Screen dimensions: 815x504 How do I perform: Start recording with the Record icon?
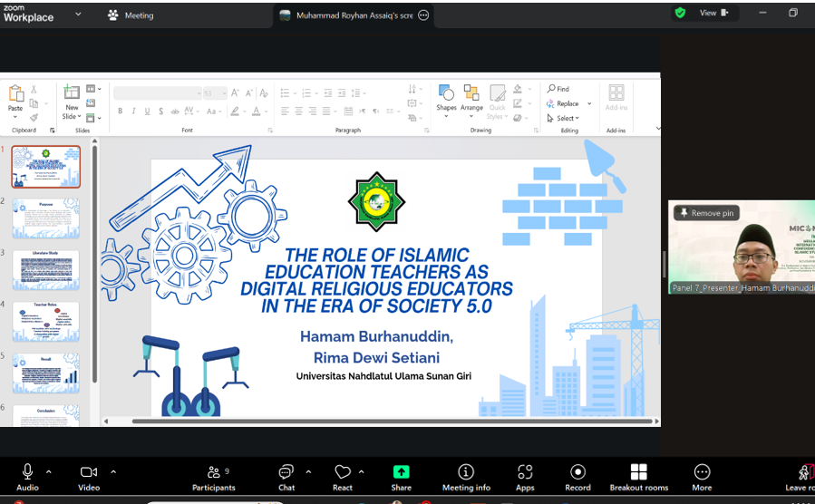pyautogui.click(x=577, y=472)
